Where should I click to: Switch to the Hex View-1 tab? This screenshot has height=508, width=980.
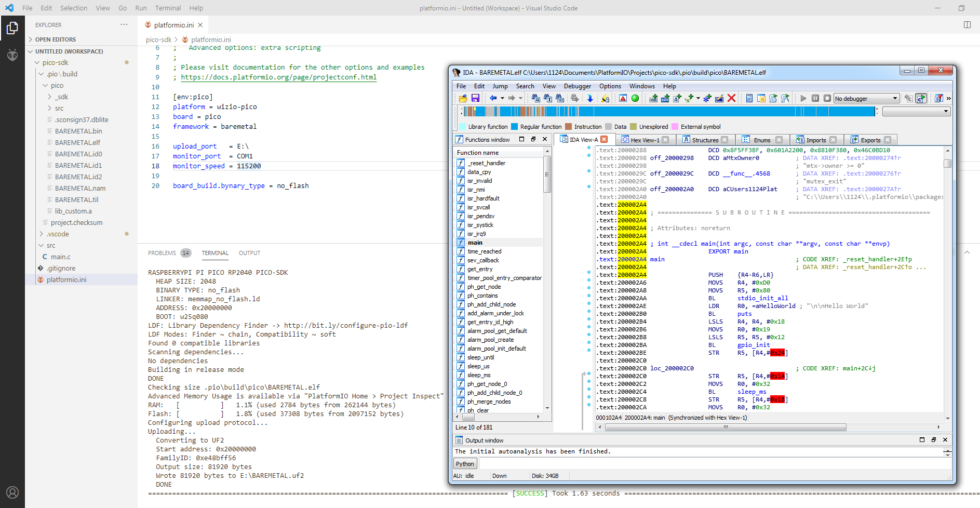[x=645, y=140]
